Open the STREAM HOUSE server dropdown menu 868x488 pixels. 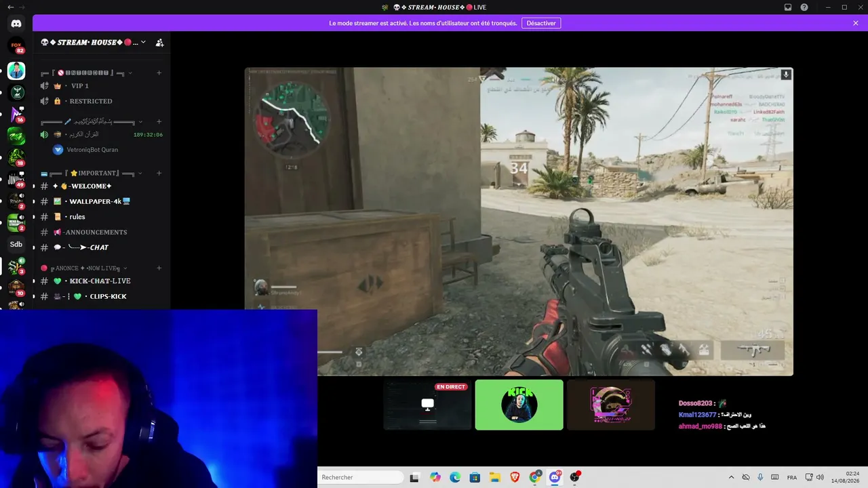click(143, 42)
